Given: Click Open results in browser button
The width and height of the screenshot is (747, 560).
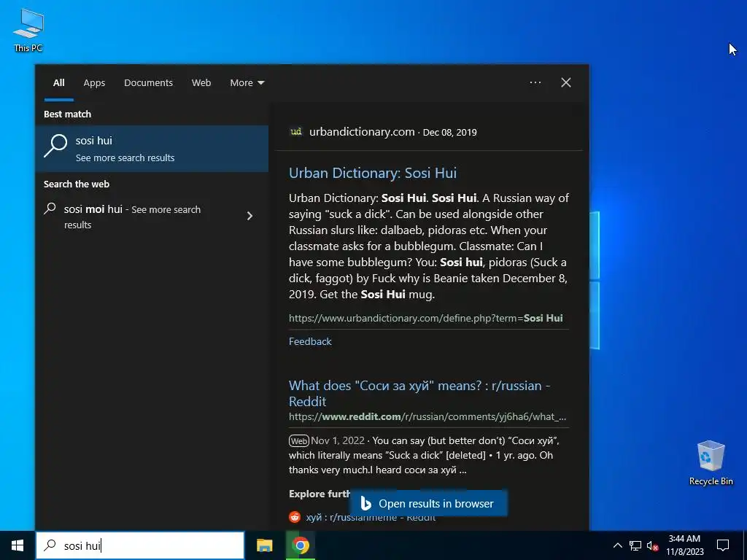Looking at the screenshot, I should 428,504.
